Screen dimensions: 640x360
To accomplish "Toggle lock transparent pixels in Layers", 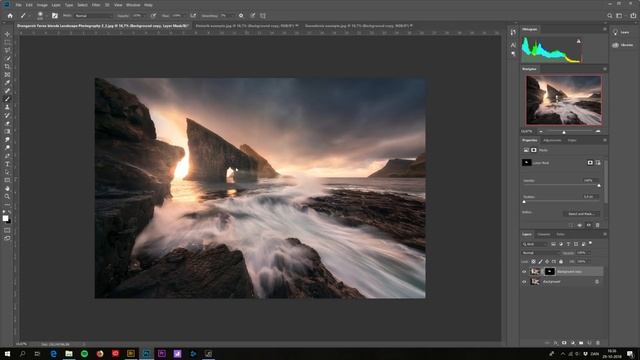I will pyautogui.click(x=533, y=262).
